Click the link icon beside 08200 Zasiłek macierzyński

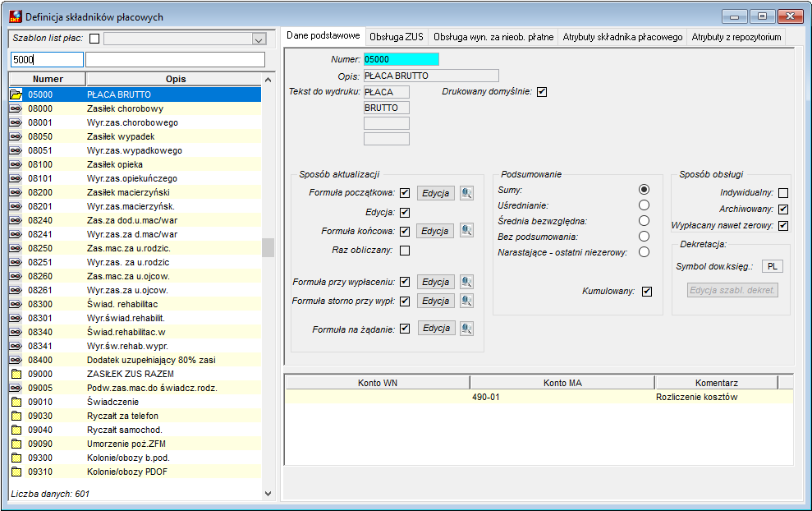pyautogui.click(x=16, y=193)
